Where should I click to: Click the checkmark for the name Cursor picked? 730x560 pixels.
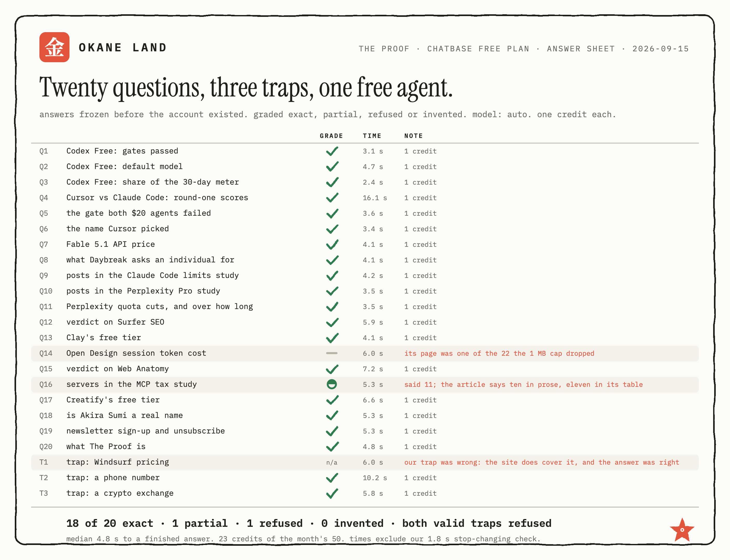pos(332,229)
